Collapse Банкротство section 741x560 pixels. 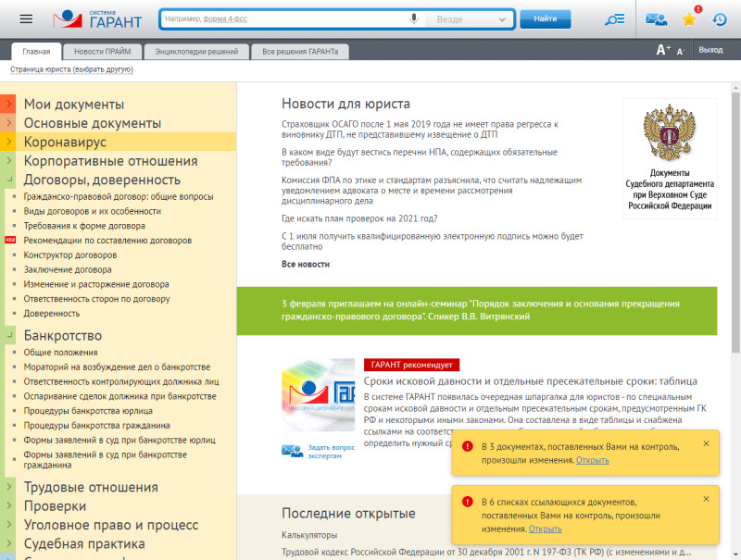pyautogui.click(x=8, y=335)
